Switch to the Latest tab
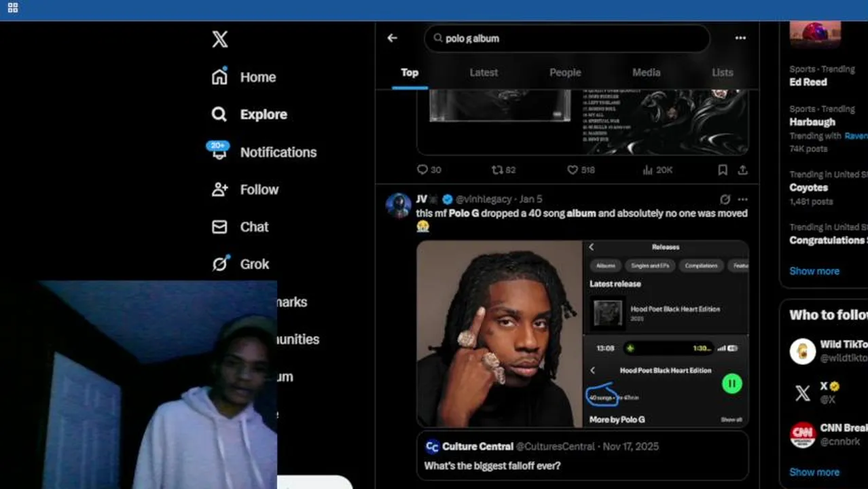868x489 pixels. tap(484, 73)
